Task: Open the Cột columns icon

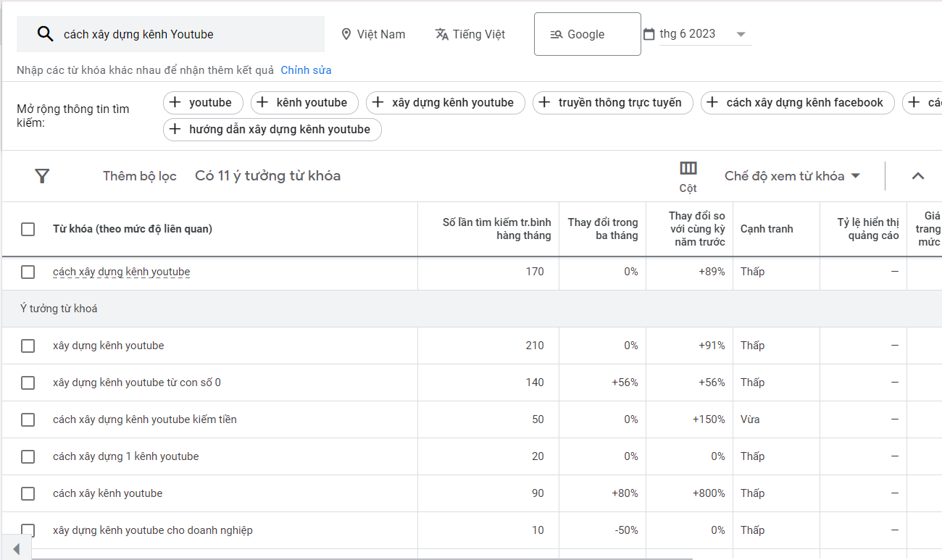Action: (x=688, y=169)
